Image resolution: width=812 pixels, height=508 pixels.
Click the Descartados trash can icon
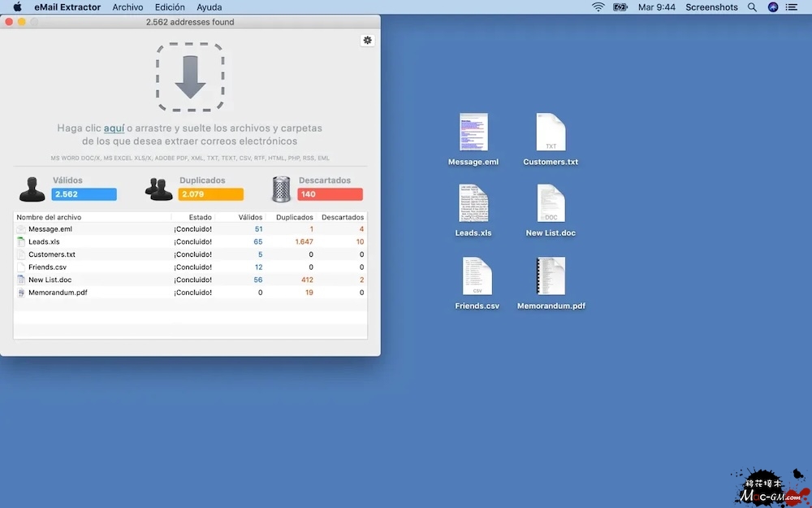282,189
